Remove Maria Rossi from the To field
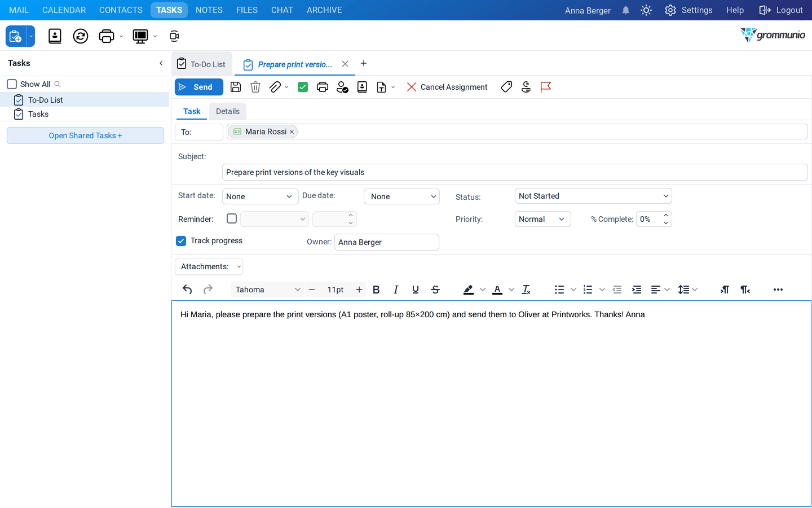The image size is (812, 508). coord(292,132)
